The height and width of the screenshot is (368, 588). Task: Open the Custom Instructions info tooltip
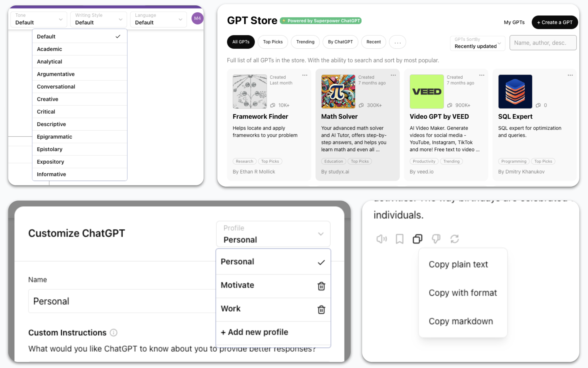pyautogui.click(x=113, y=332)
